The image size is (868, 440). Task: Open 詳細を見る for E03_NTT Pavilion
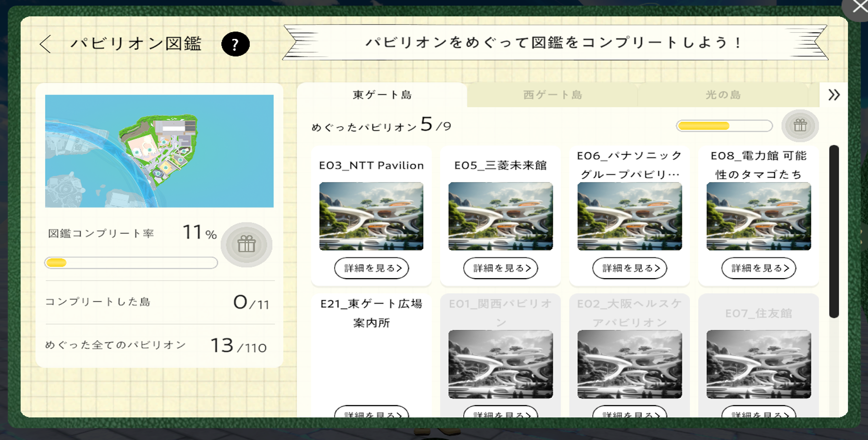(x=372, y=268)
